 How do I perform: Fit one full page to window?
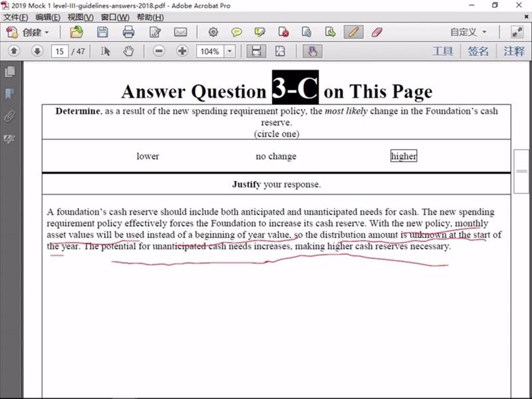pos(280,51)
